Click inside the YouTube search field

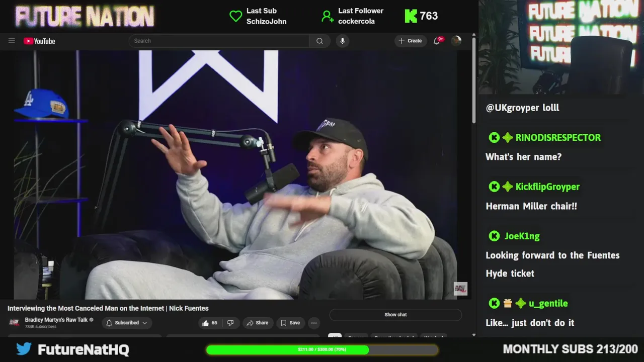click(x=219, y=41)
